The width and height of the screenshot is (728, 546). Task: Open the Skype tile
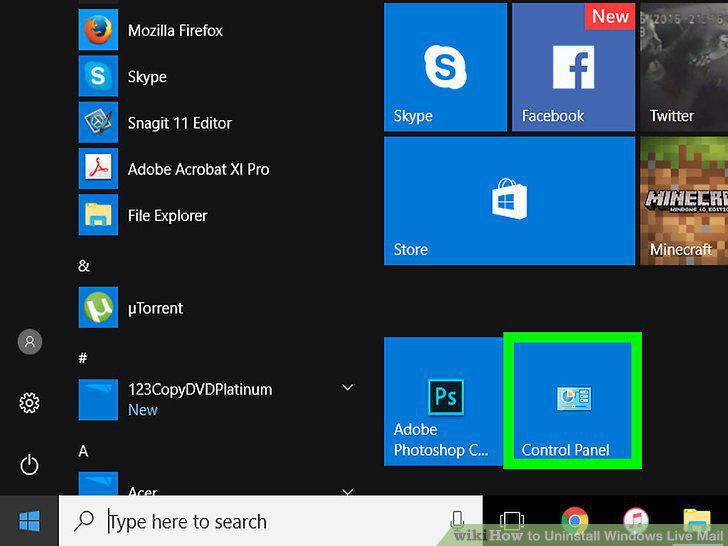tap(445, 67)
